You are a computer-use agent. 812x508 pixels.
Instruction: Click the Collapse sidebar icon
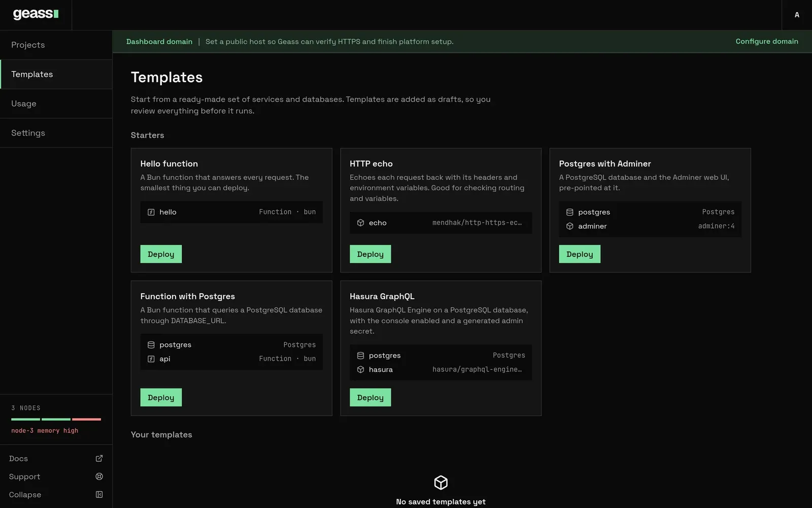pos(99,495)
